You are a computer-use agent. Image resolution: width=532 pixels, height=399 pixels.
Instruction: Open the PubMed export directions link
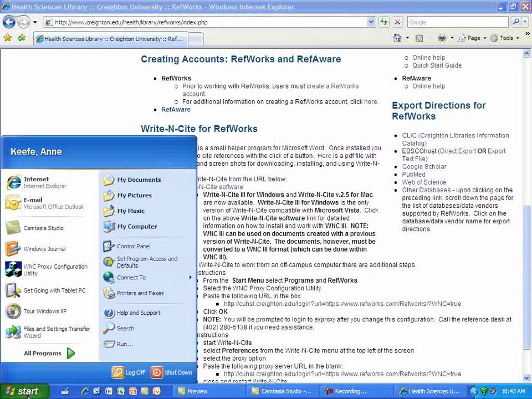(x=413, y=175)
